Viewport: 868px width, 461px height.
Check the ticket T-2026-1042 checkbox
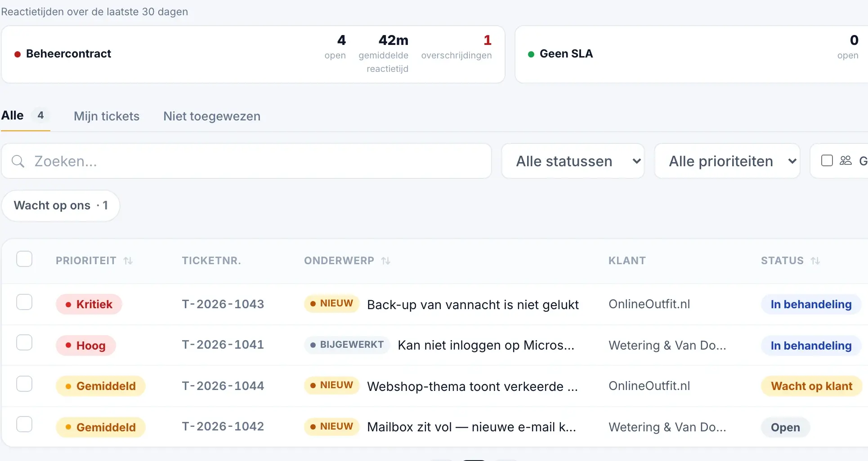tap(24, 425)
